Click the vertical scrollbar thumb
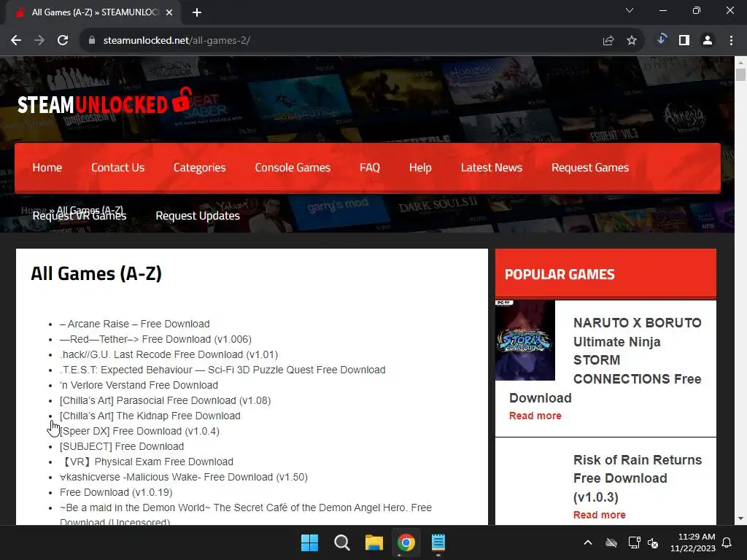This screenshot has height=560, width=747. tap(740, 75)
